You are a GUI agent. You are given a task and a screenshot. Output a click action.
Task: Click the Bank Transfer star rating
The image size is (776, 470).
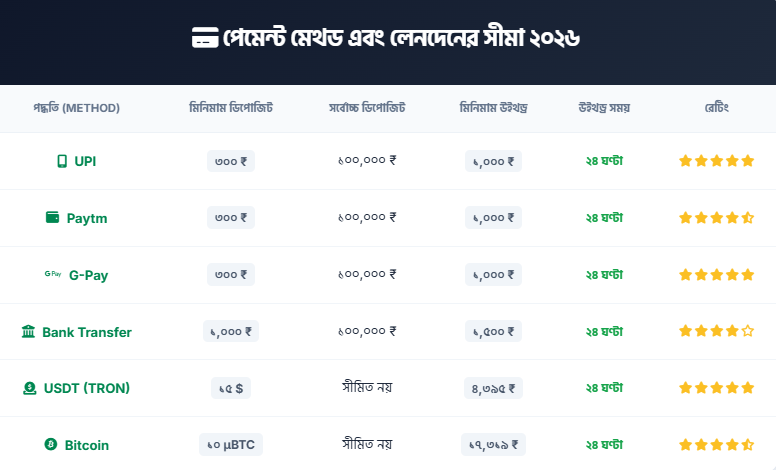(x=716, y=331)
